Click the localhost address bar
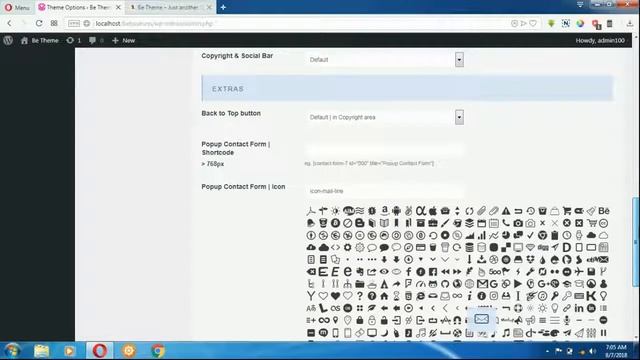640x360 pixels. tap(286, 23)
